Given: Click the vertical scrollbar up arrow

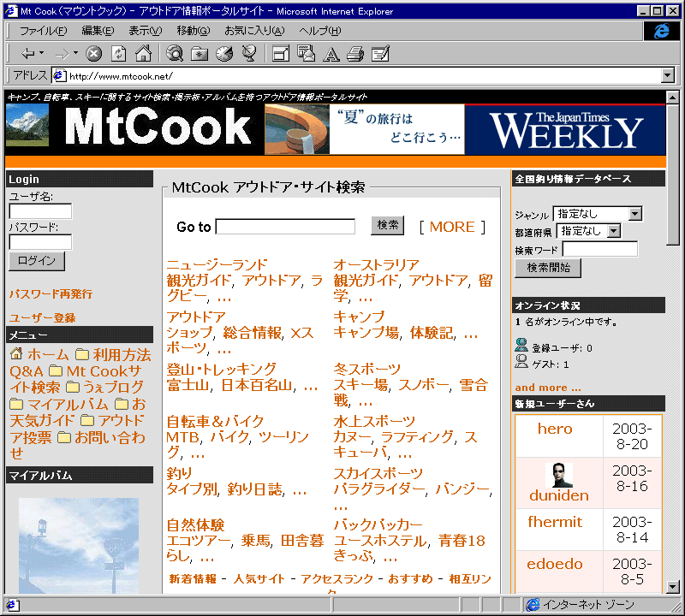Looking at the screenshot, I should 673,98.
